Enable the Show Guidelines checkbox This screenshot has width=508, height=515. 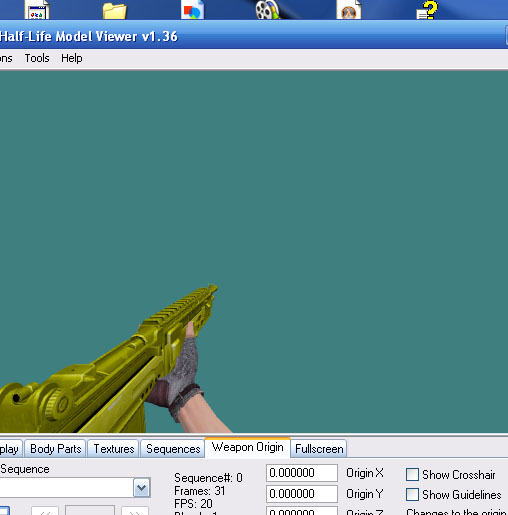coord(412,494)
